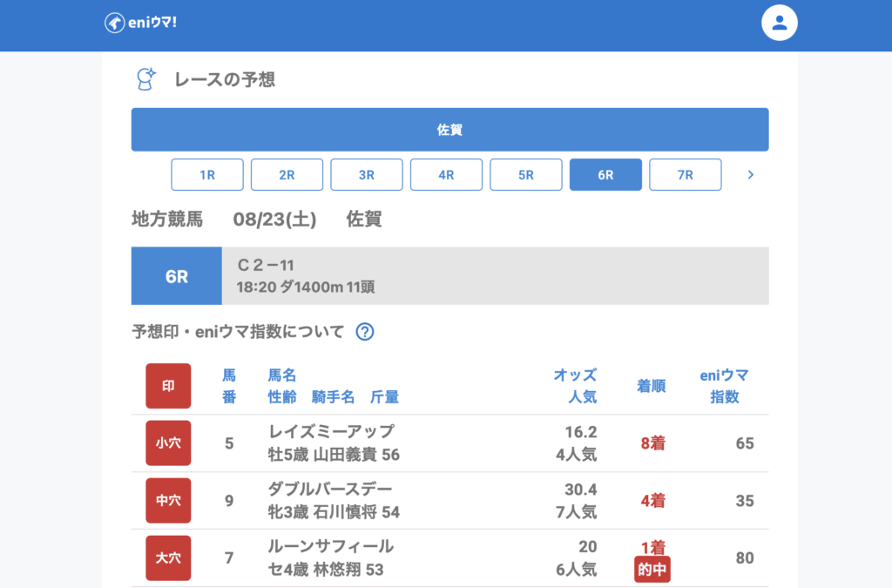This screenshot has width=892, height=588.
Task: Click the 大穴 prediction mark badge
Action: 168,558
